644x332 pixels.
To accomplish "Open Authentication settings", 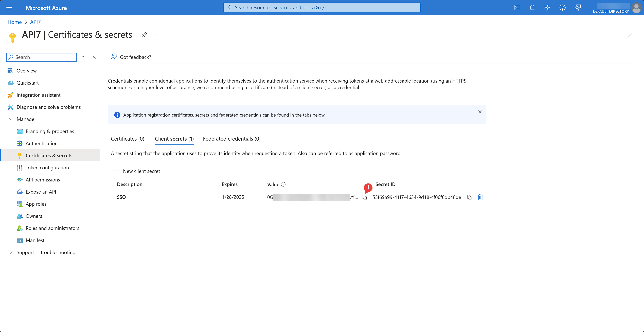I will 42,143.
